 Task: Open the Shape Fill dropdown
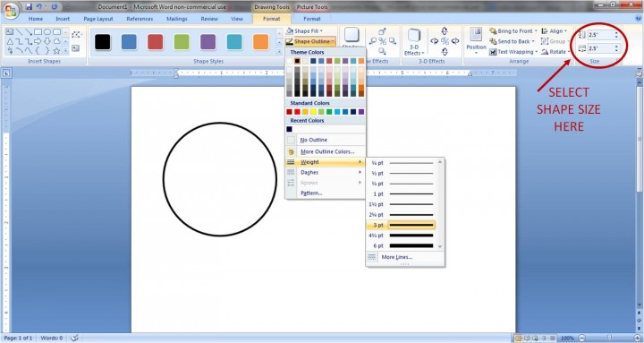[x=306, y=30]
